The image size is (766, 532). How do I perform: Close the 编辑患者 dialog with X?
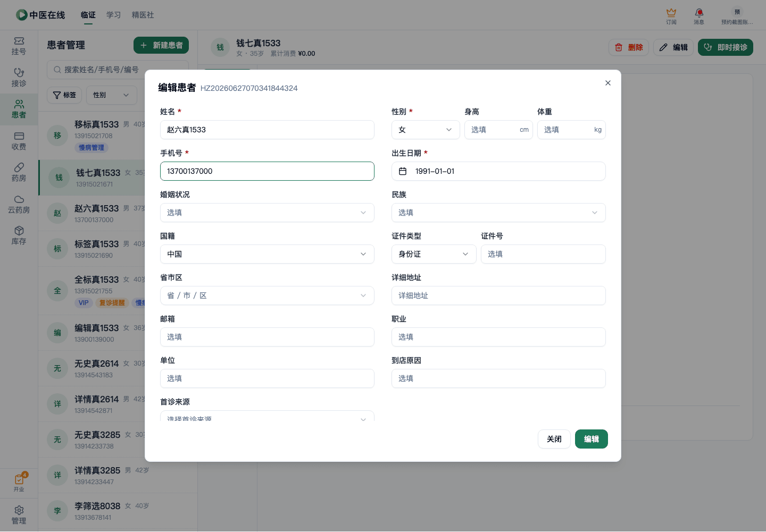(x=608, y=83)
